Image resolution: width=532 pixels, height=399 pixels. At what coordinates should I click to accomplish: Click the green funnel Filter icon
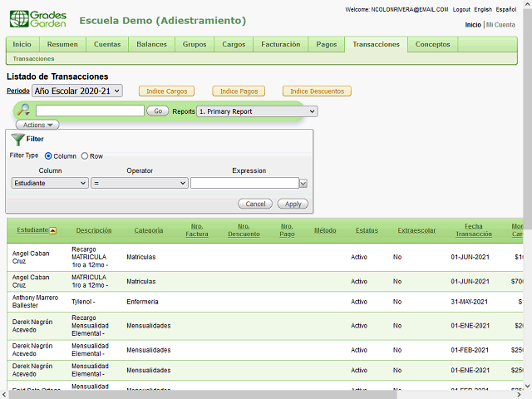pos(17,140)
